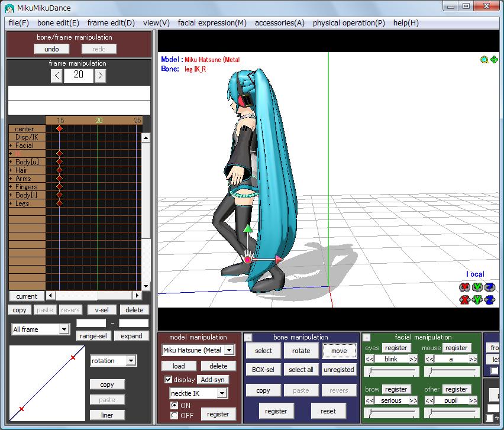Click the eyes register button
The image size is (504, 430).
tap(396, 348)
